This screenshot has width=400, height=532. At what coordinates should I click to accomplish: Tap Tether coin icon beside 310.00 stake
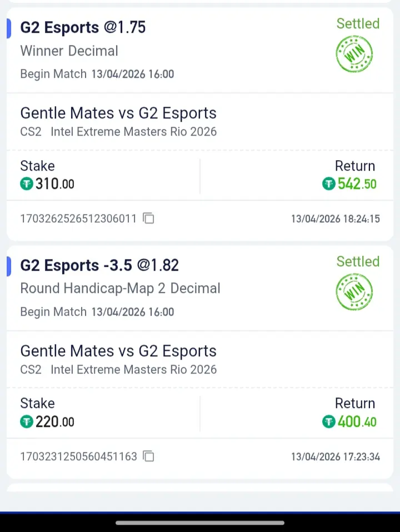pyautogui.click(x=27, y=184)
